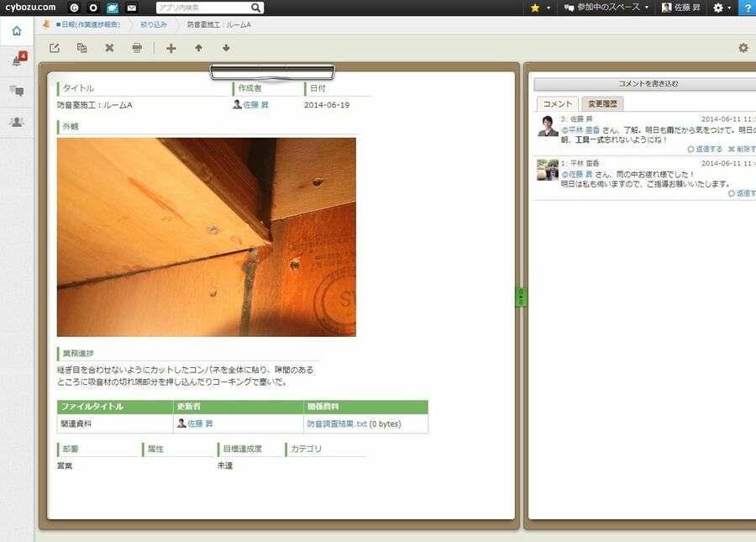Viewport: 756px width, 542px height.
Task: Click the コメントを書き込む button
Action: pos(647,84)
